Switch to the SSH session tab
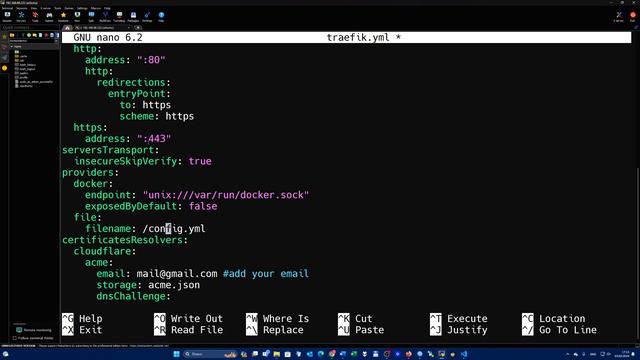 103,28
